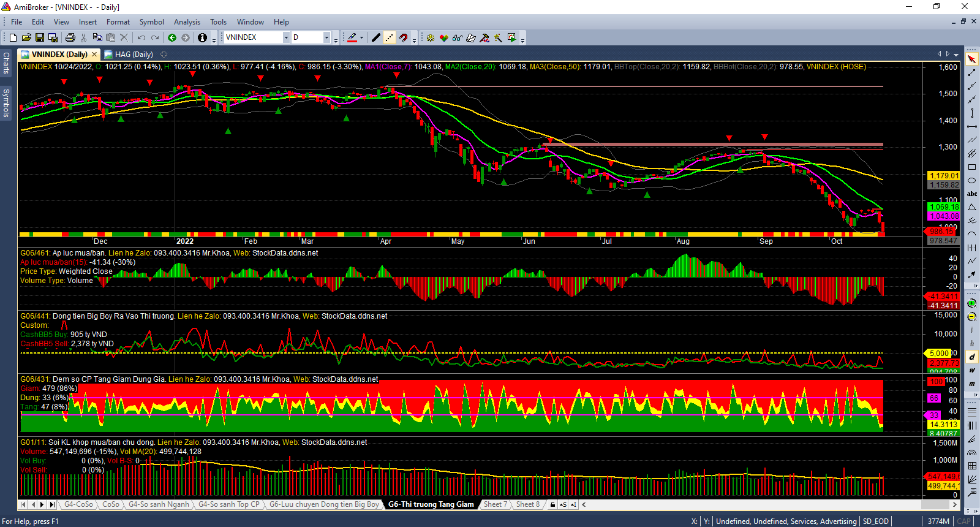Switch to daily 'd' interval button
This screenshot has height=527, width=980.
[x=972, y=357]
